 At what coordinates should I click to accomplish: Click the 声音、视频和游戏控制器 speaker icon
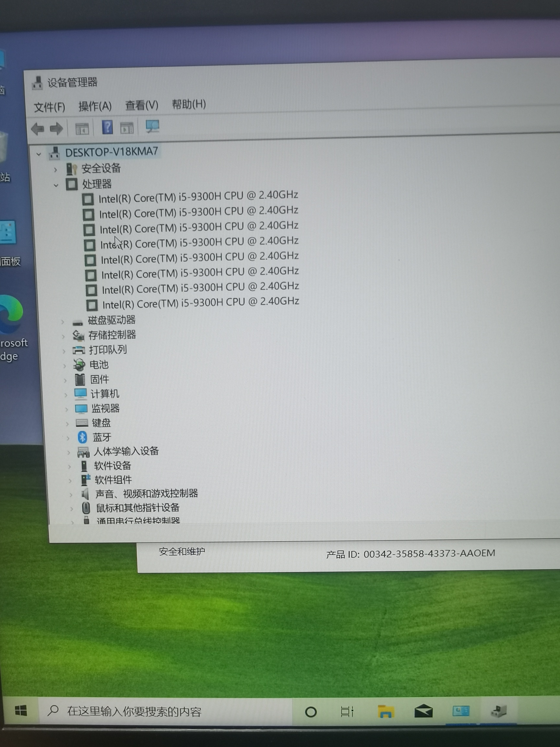(86, 494)
